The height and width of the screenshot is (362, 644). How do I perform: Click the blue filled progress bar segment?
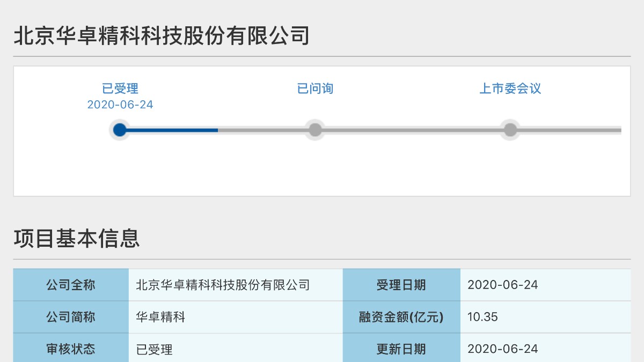169,130
